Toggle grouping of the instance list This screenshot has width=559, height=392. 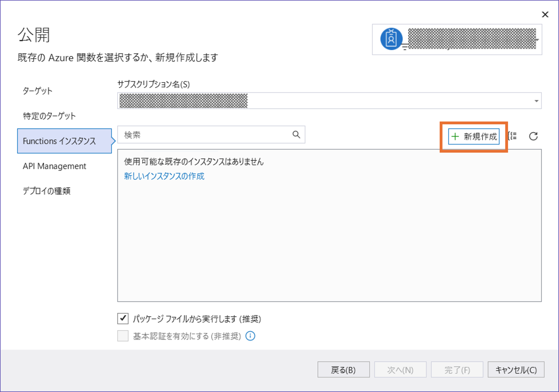(512, 136)
